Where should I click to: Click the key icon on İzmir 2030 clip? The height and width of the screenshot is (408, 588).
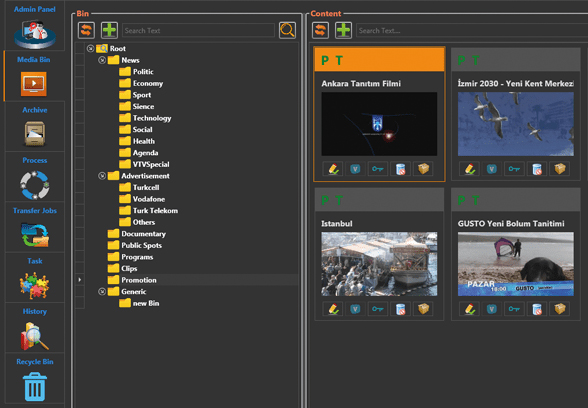pos(514,169)
